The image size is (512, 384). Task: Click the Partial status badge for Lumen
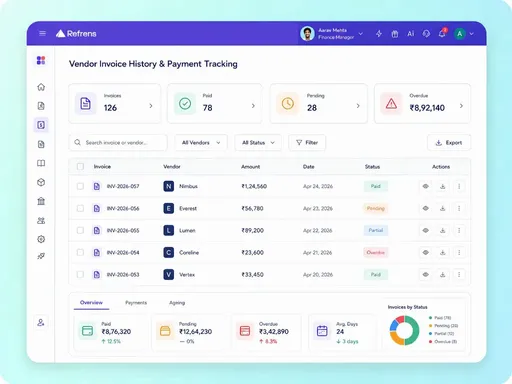tap(376, 230)
